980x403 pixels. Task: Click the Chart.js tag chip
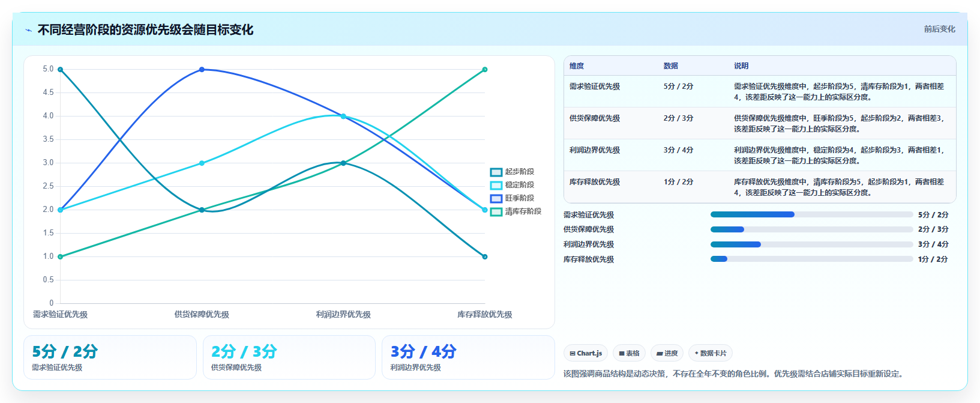click(586, 353)
